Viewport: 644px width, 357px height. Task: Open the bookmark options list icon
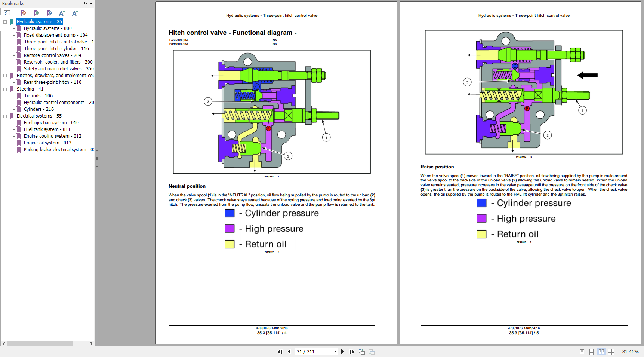[x=7, y=13]
